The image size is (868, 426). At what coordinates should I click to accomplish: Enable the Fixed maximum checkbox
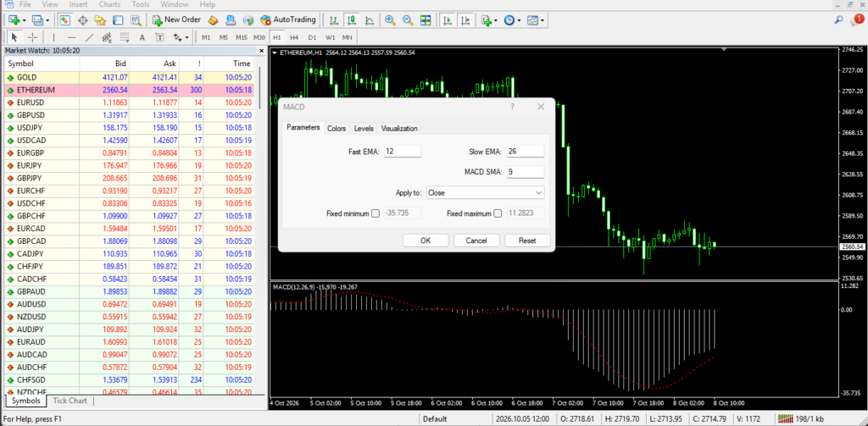click(498, 213)
